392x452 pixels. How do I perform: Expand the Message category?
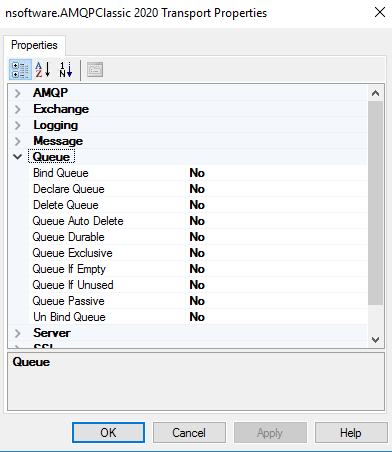pos(18,141)
